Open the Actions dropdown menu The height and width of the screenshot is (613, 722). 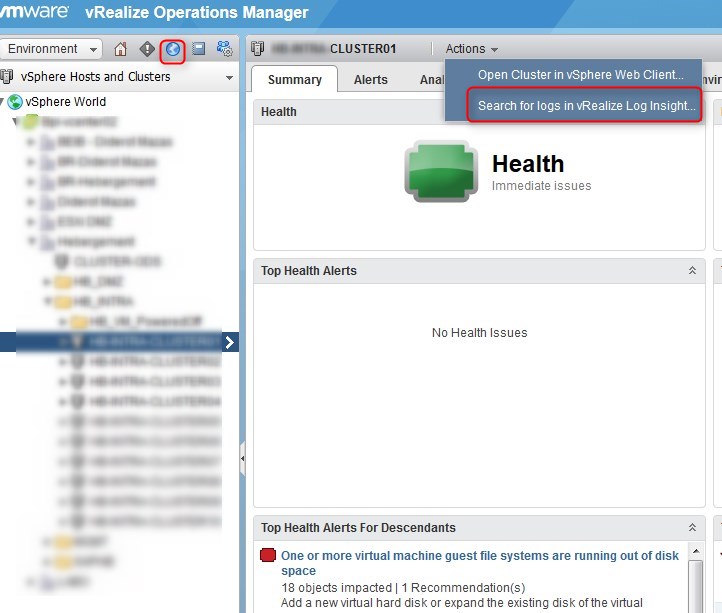tap(471, 49)
